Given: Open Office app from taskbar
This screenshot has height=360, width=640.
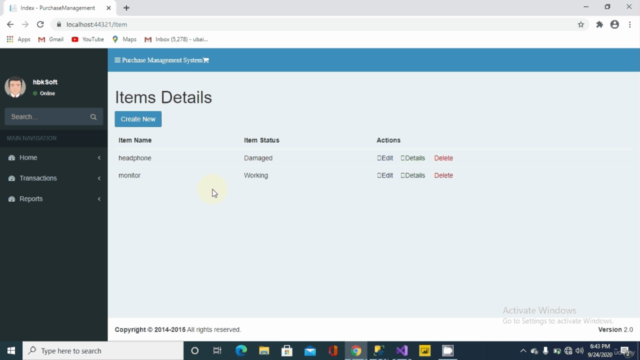Looking at the screenshot, I should 333,351.
